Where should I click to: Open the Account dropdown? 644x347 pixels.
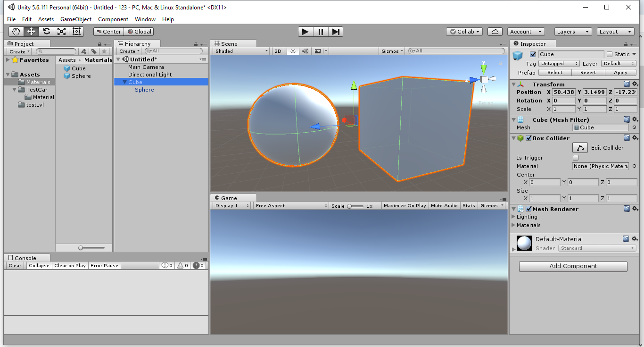[x=526, y=32]
